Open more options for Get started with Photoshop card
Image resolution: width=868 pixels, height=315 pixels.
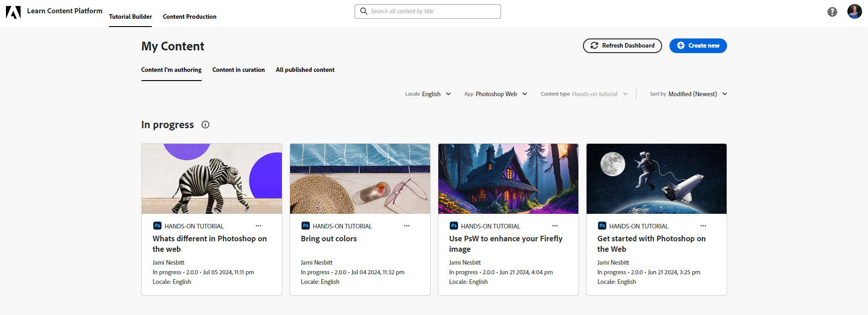[x=703, y=226]
